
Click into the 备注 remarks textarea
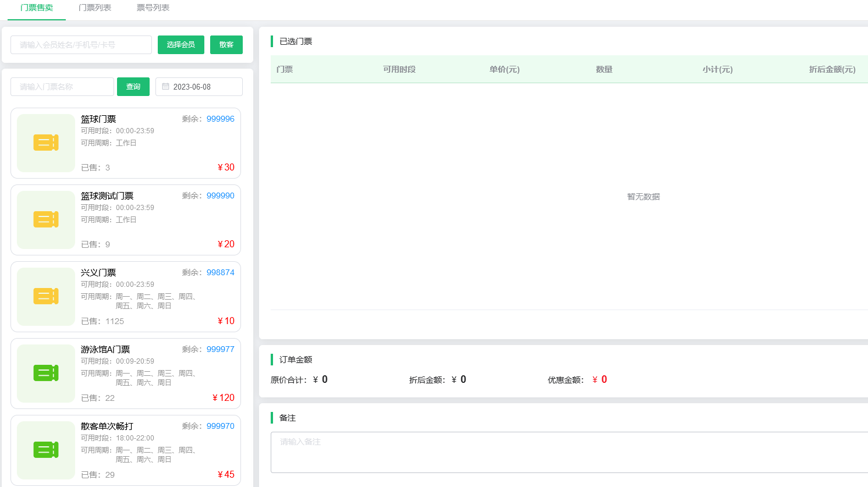569,452
